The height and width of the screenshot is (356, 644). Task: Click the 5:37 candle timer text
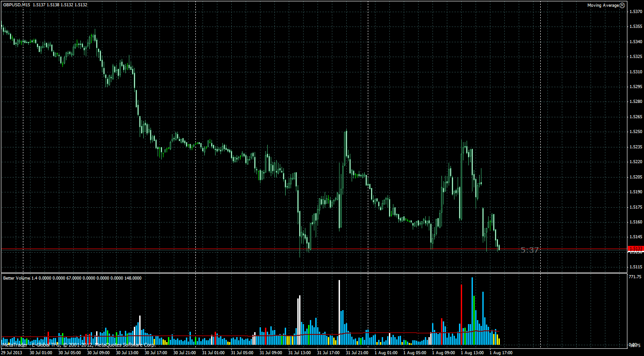click(x=529, y=250)
